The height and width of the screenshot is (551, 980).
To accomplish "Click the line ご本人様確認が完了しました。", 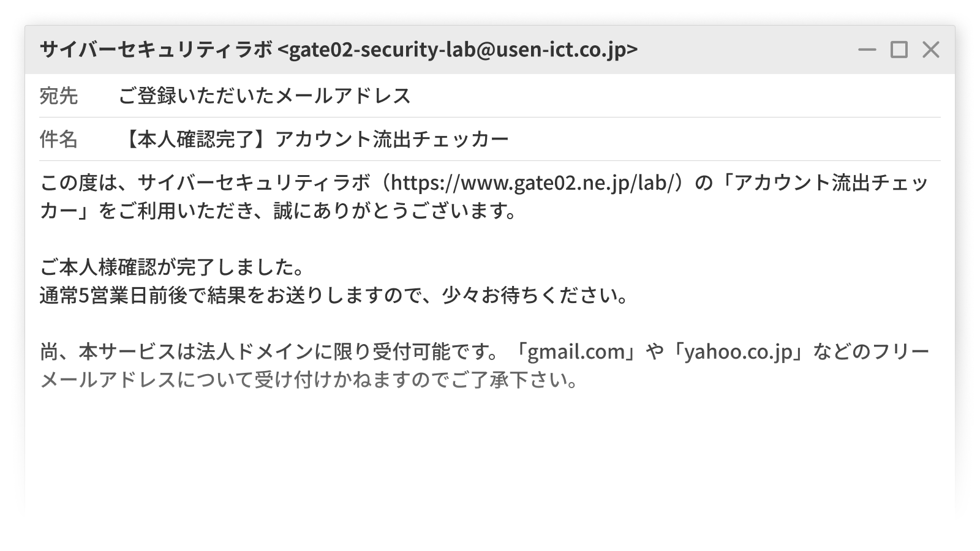I will (x=172, y=267).
